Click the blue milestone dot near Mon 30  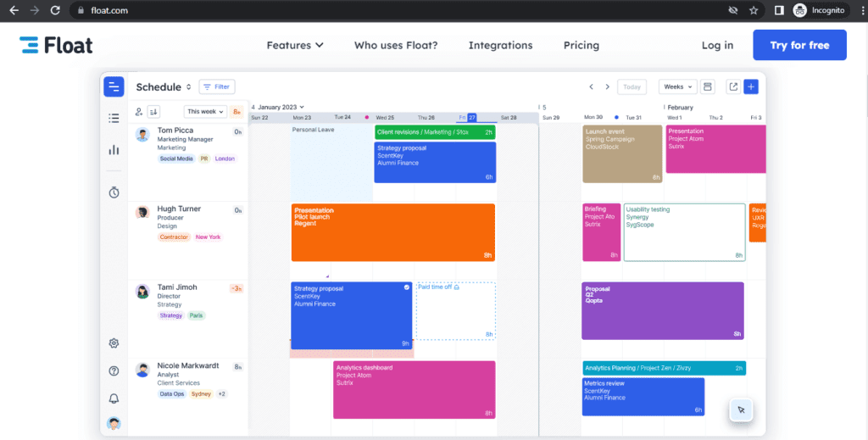[x=616, y=117]
